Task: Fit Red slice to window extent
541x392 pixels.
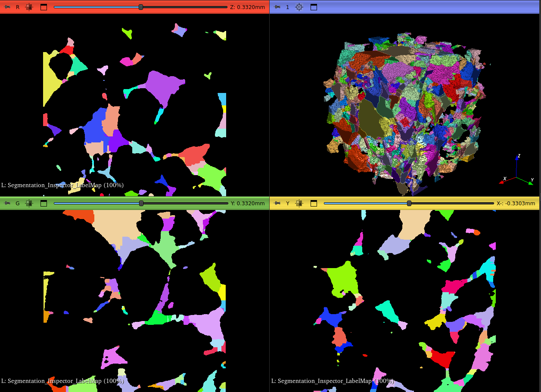Action: (x=29, y=7)
